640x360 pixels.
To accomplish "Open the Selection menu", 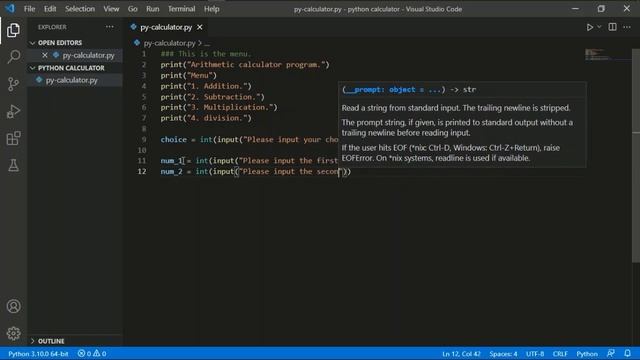I will 80,9.
